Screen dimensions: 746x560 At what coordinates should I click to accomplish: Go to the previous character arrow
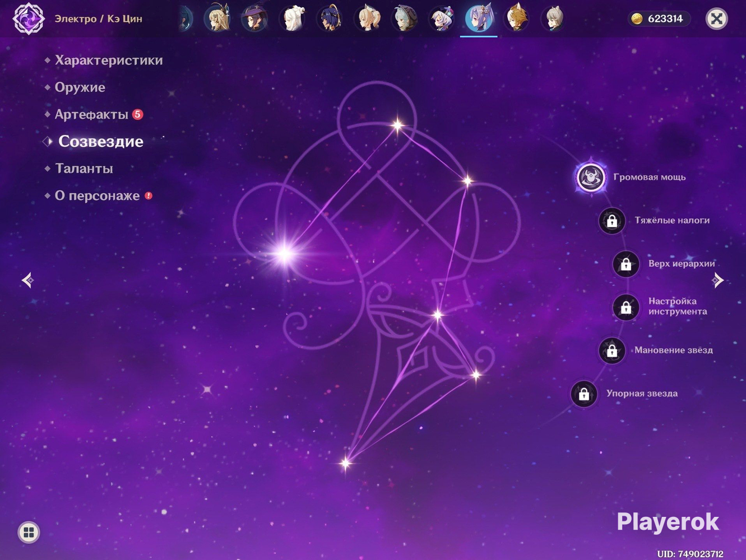pyautogui.click(x=27, y=279)
